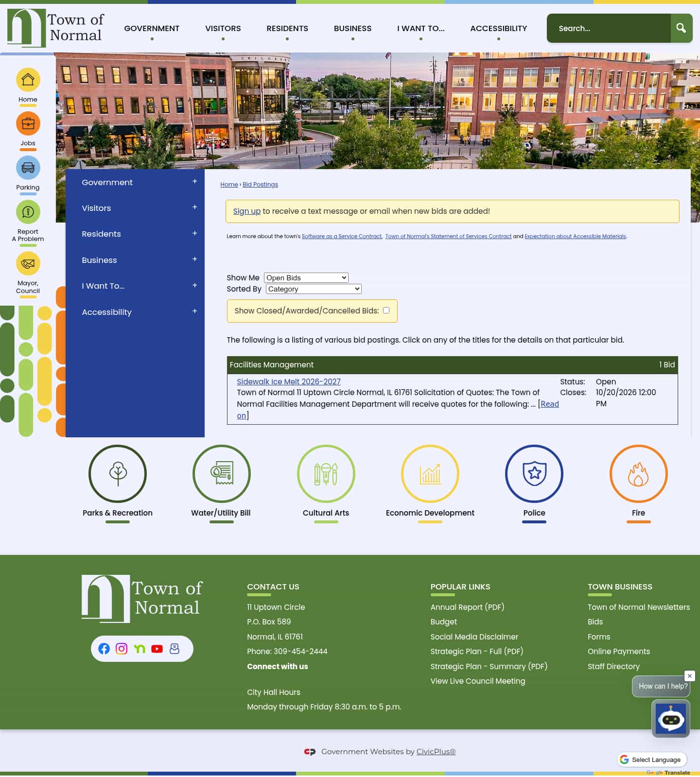Open the Sorted By Category dropdown
Image resolution: width=700 pixels, height=777 pixels.
(314, 289)
